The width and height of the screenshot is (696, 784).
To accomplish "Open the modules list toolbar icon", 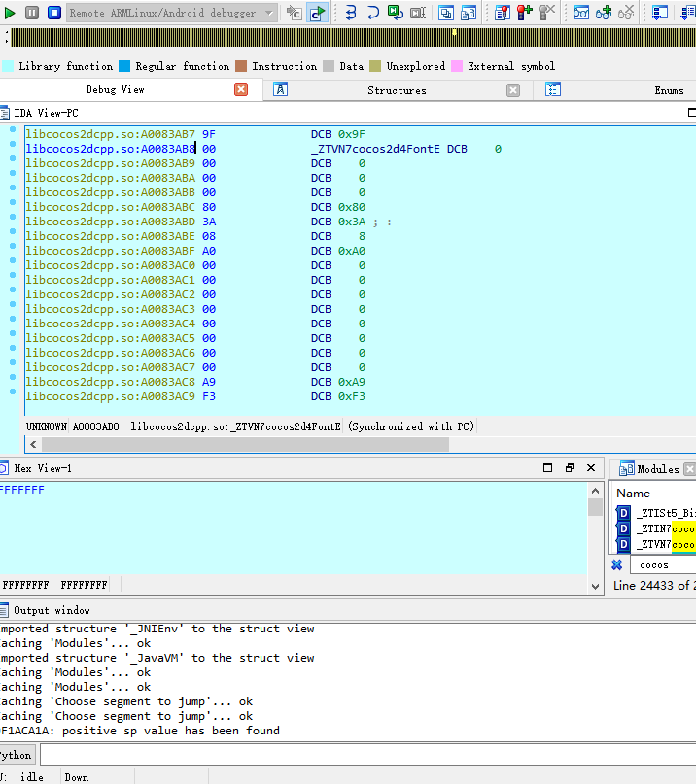I will point(469,13).
